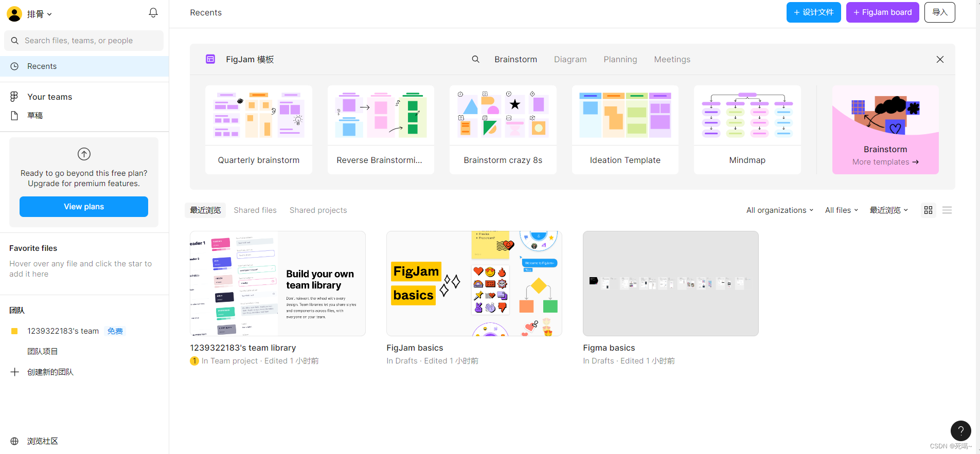The height and width of the screenshot is (454, 980).
Task: Click the 1239322183's team library title
Action: (243, 348)
